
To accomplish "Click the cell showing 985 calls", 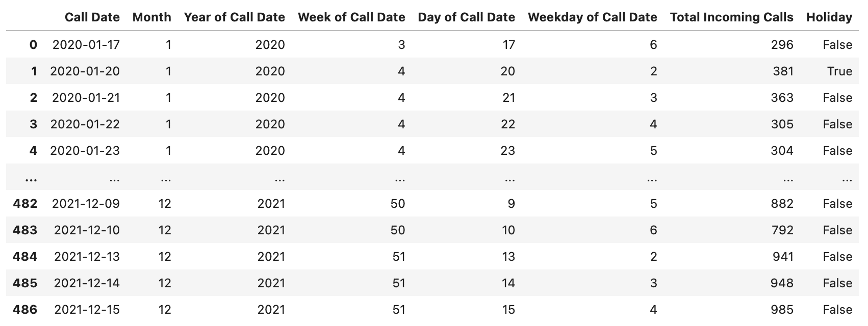I will (x=782, y=310).
